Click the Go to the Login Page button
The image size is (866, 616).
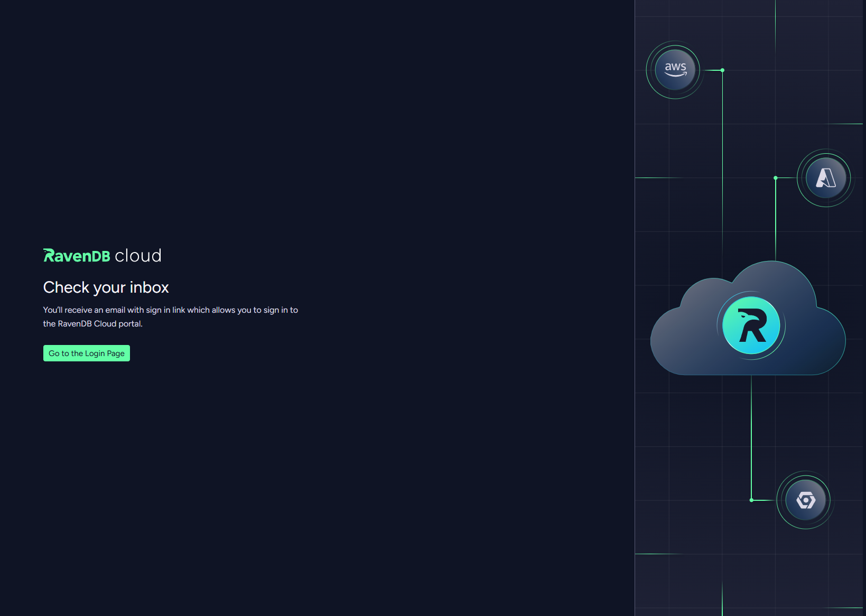87,353
